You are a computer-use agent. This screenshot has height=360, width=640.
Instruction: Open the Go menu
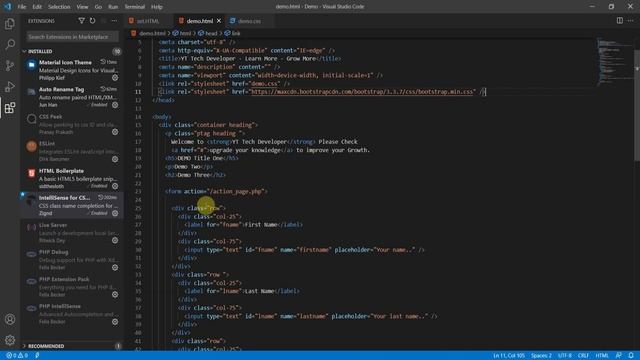[x=98, y=7]
